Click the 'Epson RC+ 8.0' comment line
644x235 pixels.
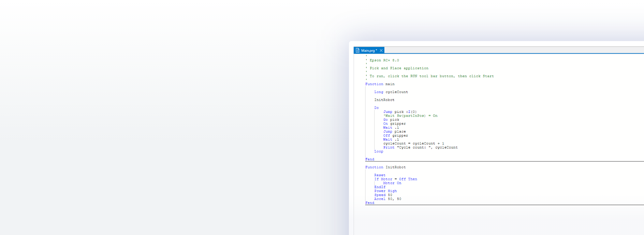(384, 60)
